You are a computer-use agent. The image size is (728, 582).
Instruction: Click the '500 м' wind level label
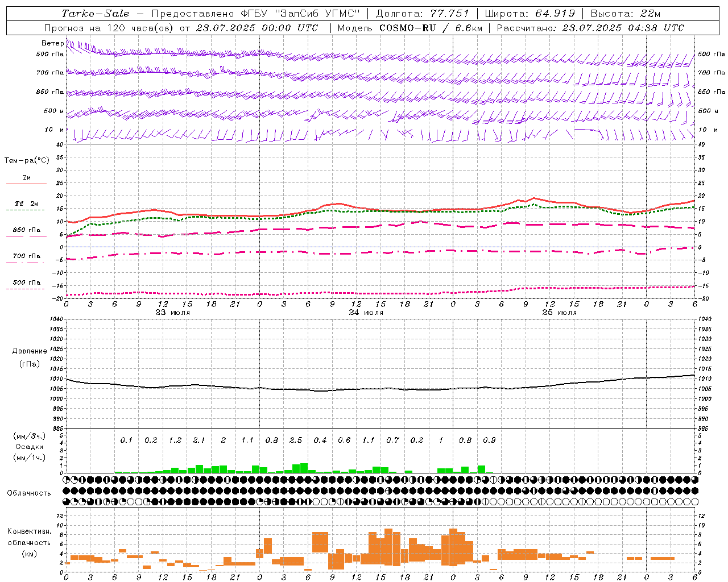pyautogui.click(x=54, y=111)
